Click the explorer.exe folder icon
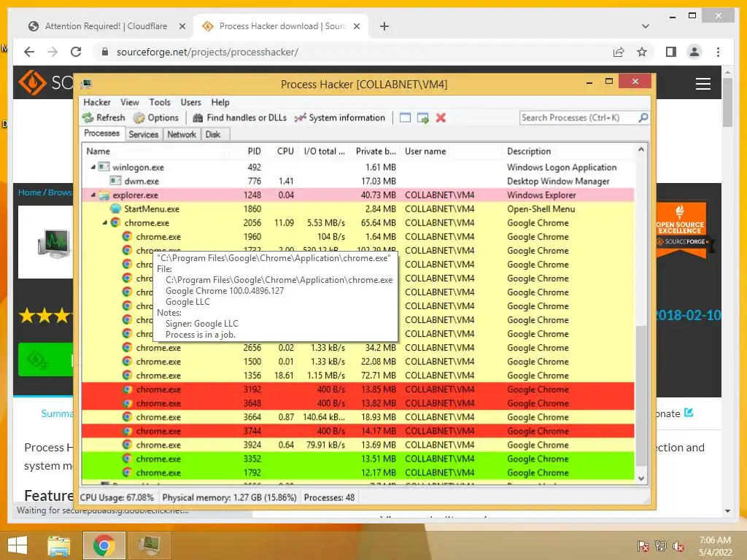This screenshot has height=560, width=747. pyautogui.click(x=104, y=195)
